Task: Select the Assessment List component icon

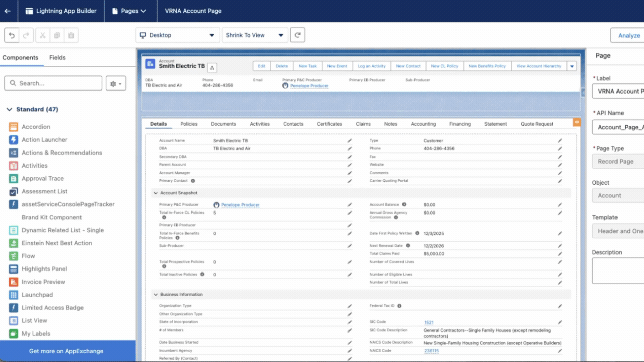Action: [x=14, y=192]
